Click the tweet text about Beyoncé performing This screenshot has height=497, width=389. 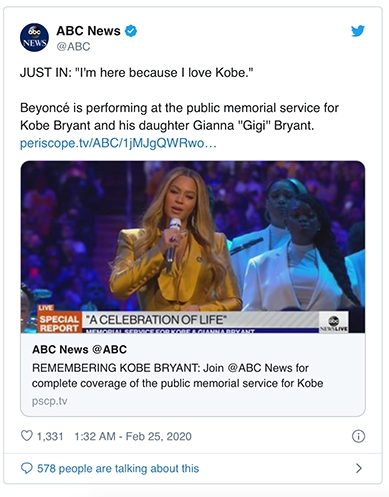pos(179,117)
